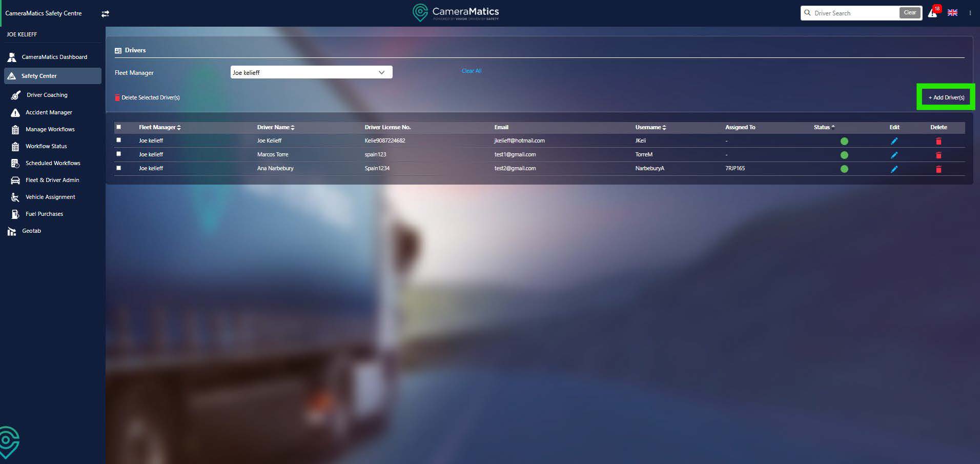
Task: Click green status indicator for Joe Kelieff
Action: coord(844,141)
